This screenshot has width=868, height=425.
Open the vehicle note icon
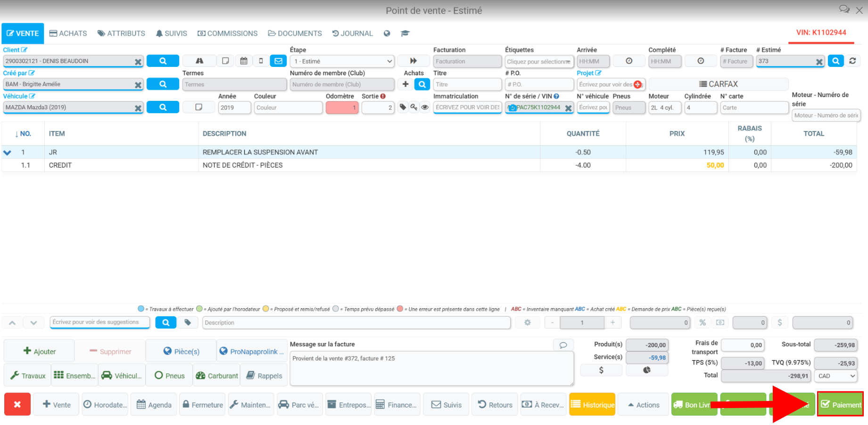point(198,107)
